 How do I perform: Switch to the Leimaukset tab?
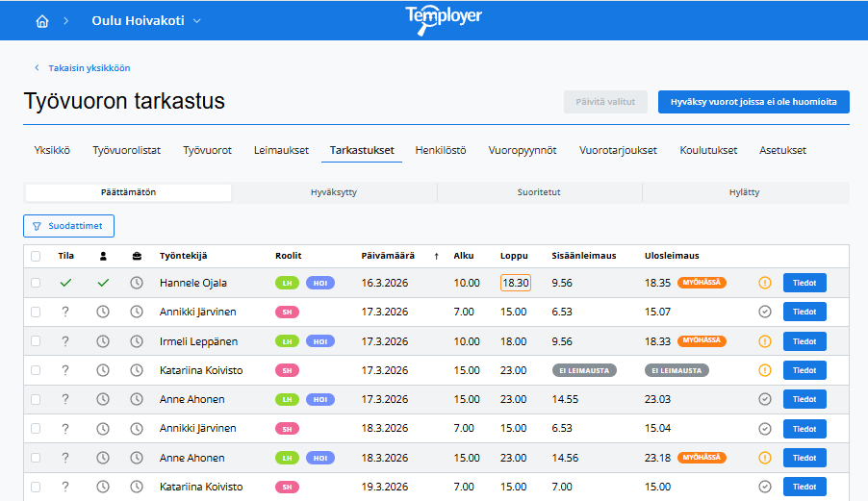click(x=281, y=150)
